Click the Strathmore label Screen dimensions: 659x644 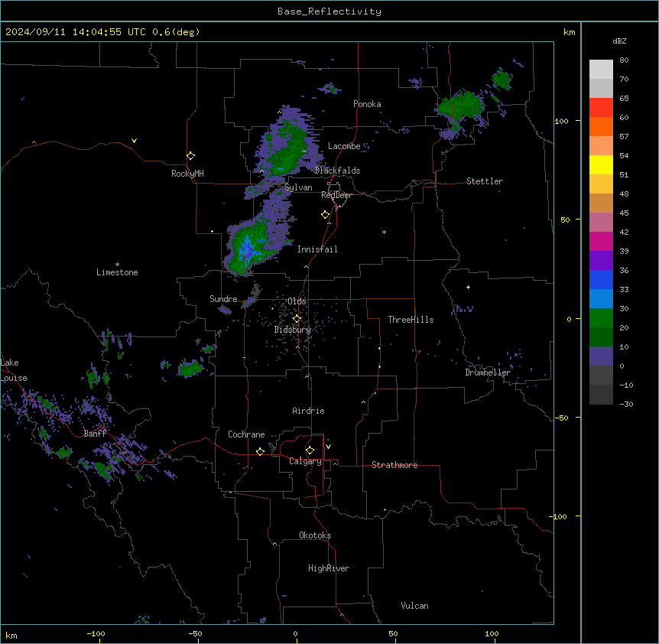click(x=394, y=465)
